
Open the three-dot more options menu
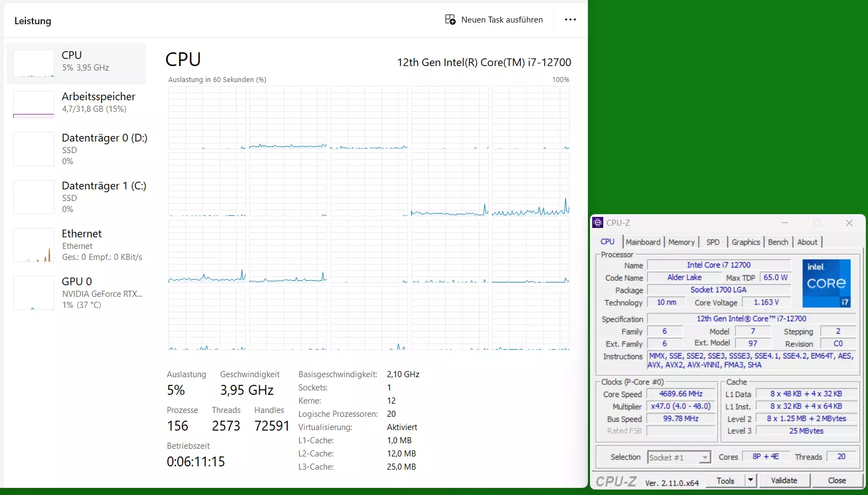click(570, 20)
